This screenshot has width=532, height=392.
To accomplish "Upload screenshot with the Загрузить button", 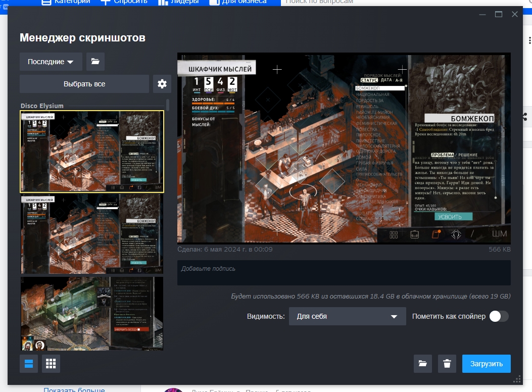I will (486, 364).
